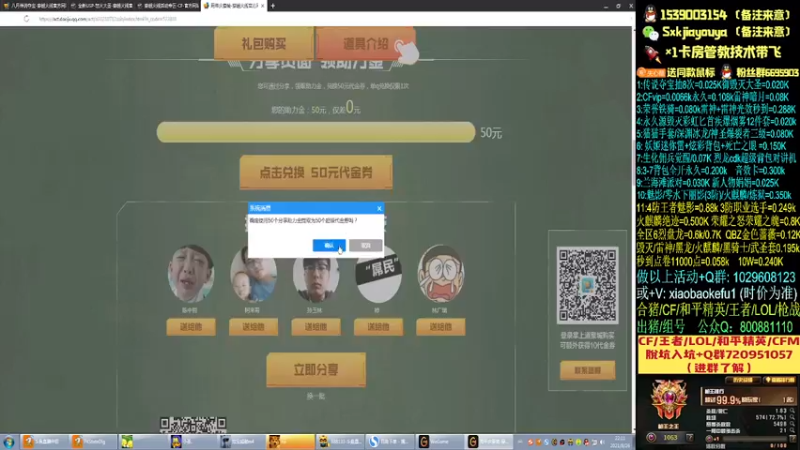Screen dimensions: 800x450
Task: Click the avatar of man wearing glasses
Action: pyautogui.click(x=316, y=278)
